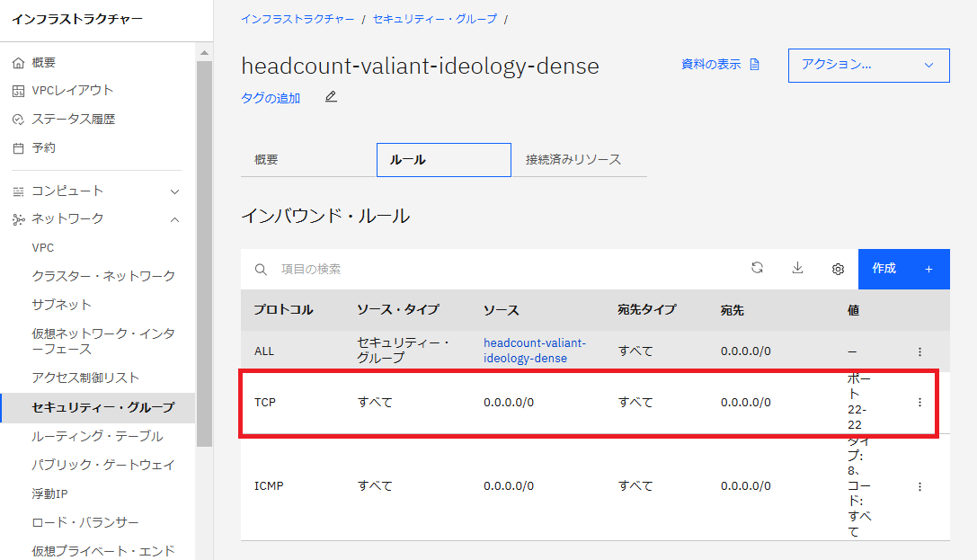Screen dimensions: 977x560
Task: Open overflow menu for TCP rule row
Action: pos(919,403)
